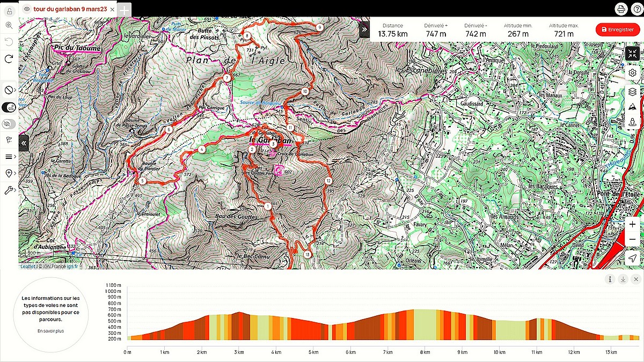Screen dimensions: 644x362
Task: Expand the add-waypoint pin menu
Action: coord(9,173)
